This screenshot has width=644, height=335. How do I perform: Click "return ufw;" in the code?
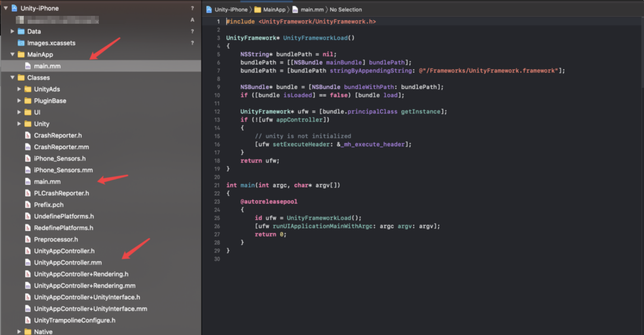tap(260, 160)
